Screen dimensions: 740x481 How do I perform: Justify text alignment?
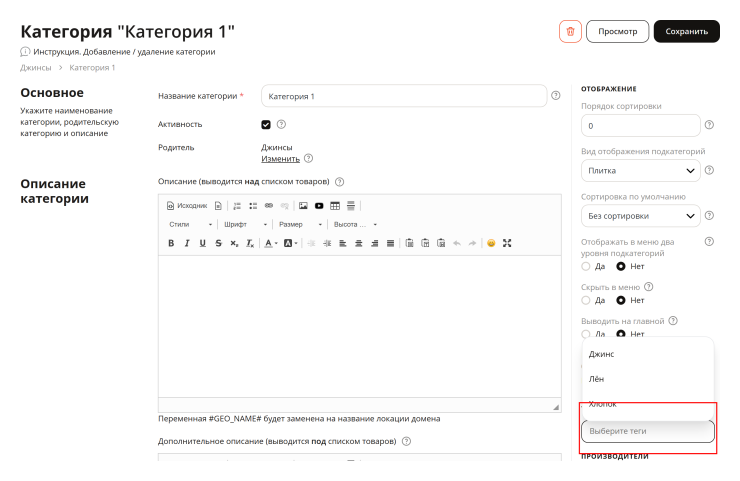pyautogui.click(x=390, y=243)
